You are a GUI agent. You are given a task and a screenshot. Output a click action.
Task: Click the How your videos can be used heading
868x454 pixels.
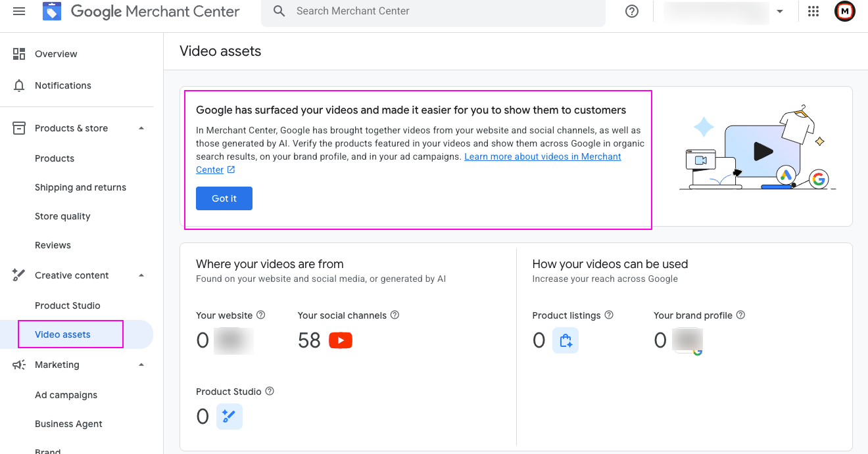click(x=610, y=264)
